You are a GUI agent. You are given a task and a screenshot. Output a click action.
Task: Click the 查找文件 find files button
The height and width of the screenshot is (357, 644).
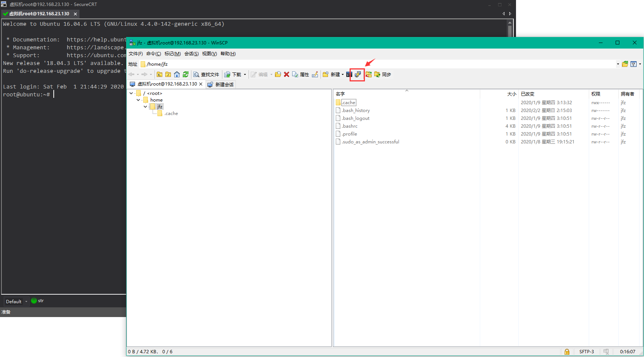coord(206,74)
